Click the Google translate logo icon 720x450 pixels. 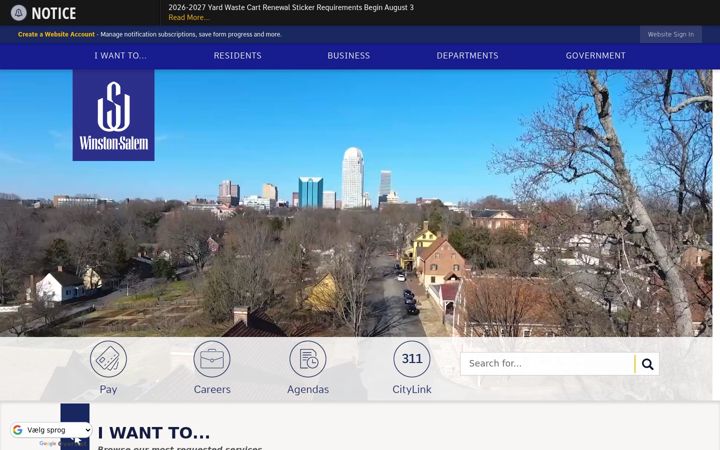coord(17,430)
